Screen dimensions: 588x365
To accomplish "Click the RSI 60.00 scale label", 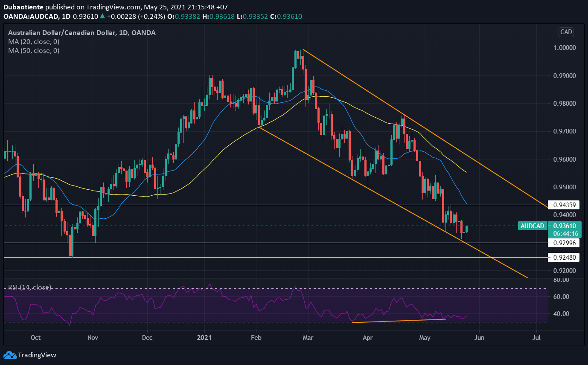I will coord(561,297).
